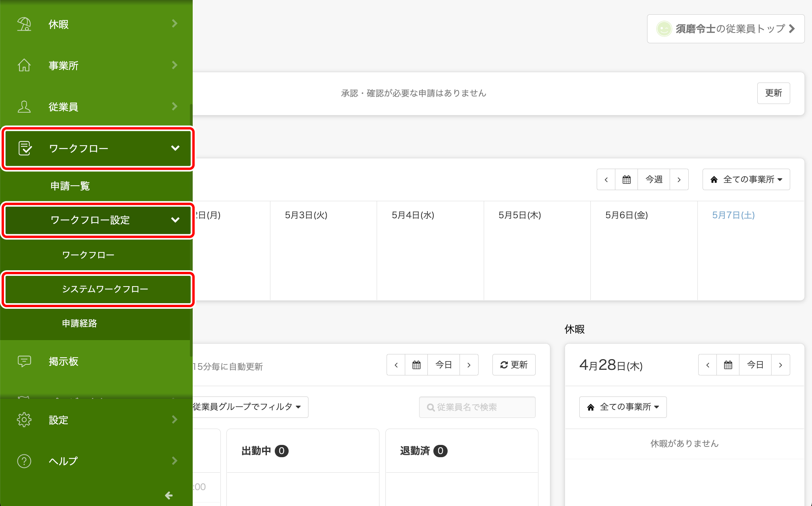The height and width of the screenshot is (506, 812).
Task: Open 須磨令士の従業員トップ link
Action: 726,29
